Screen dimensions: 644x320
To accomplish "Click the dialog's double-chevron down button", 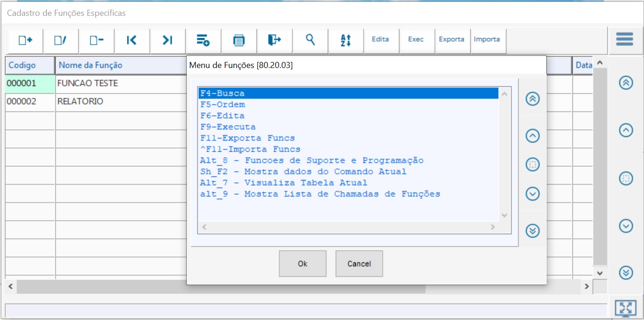I will pos(532,230).
